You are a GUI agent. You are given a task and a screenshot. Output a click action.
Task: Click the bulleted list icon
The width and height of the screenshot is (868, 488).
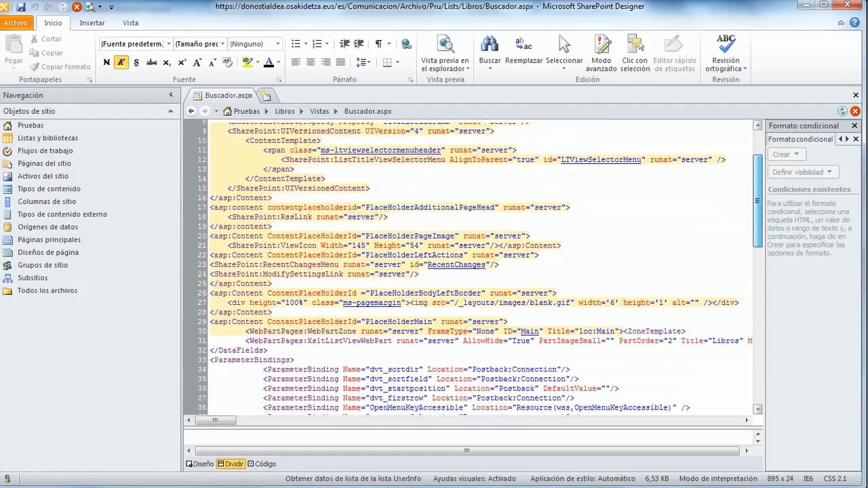tap(296, 44)
